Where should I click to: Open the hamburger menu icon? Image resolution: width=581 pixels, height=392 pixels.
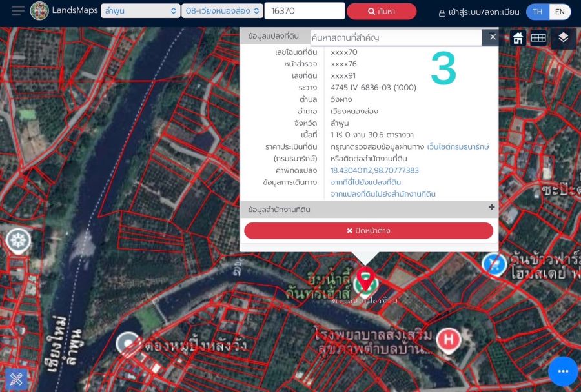[18, 11]
